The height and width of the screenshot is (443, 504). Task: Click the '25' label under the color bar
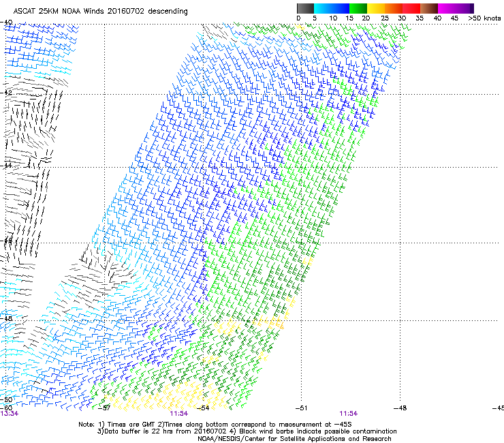click(385, 18)
